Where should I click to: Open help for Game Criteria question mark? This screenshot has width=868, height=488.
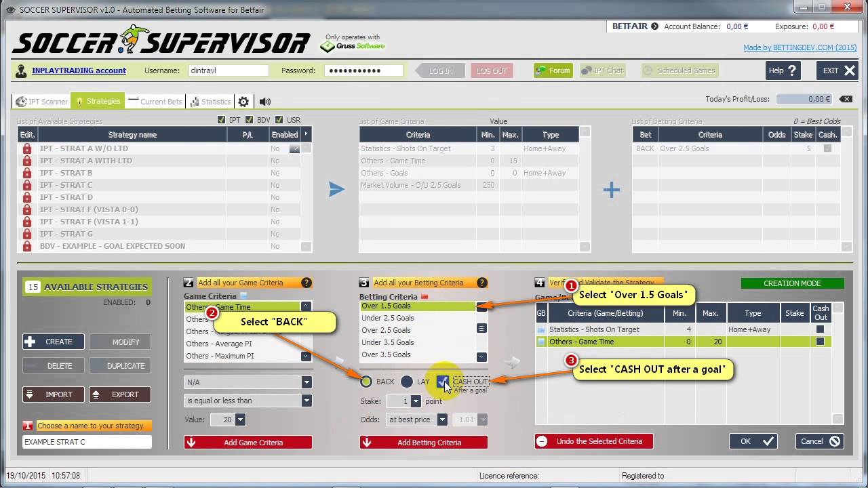tap(307, 283)
